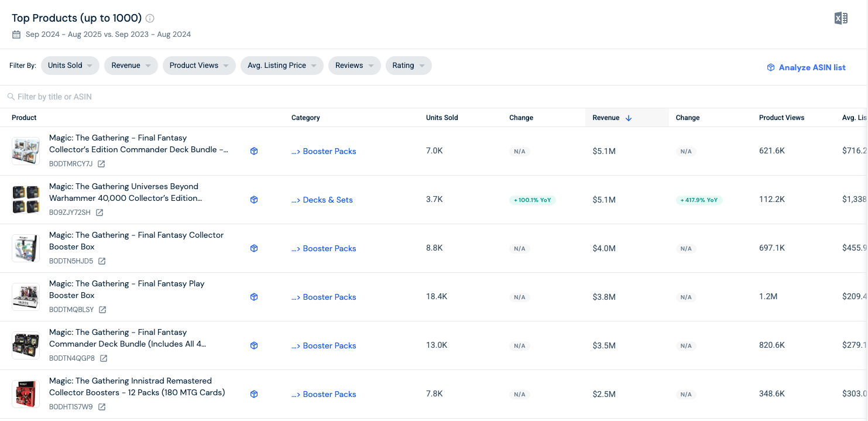Click the Innistrad Remastered Collector Boosters thumbnail
Viewport: 868px width, 421px height.
[26, 394]
